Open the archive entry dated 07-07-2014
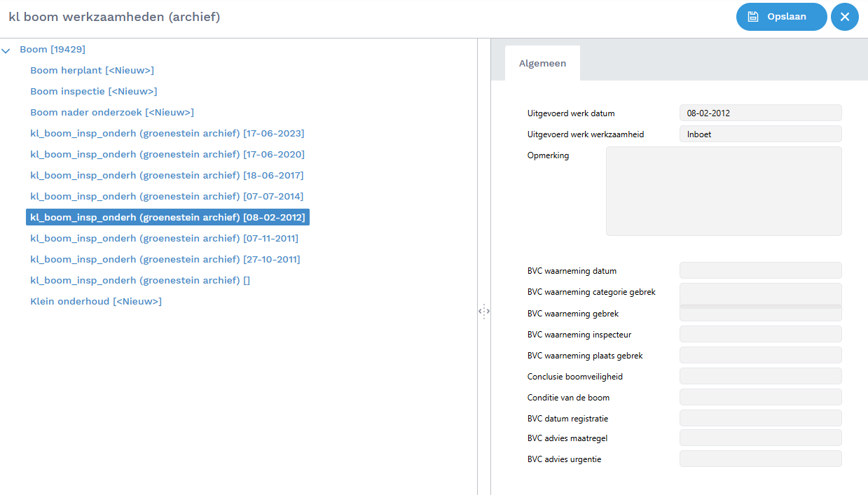Viewport: 868px width, 495px height. pos(167,197)
